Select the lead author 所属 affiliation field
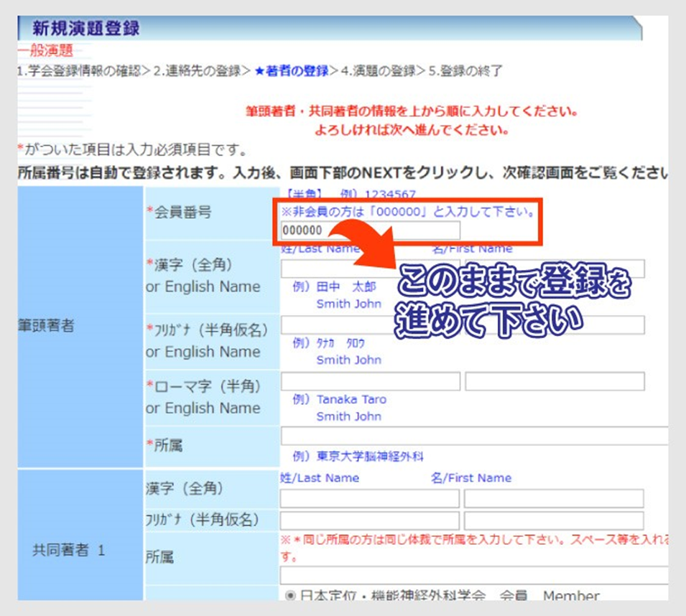 474,437
